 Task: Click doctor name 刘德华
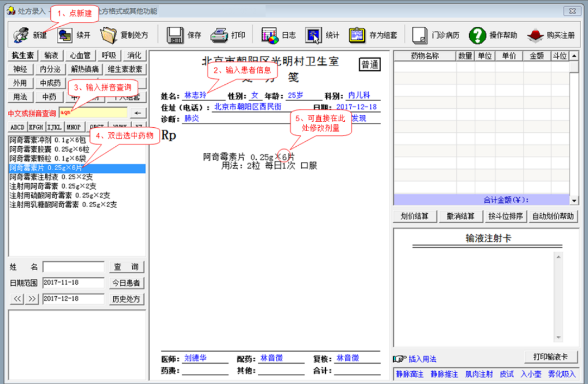[195, 358]
